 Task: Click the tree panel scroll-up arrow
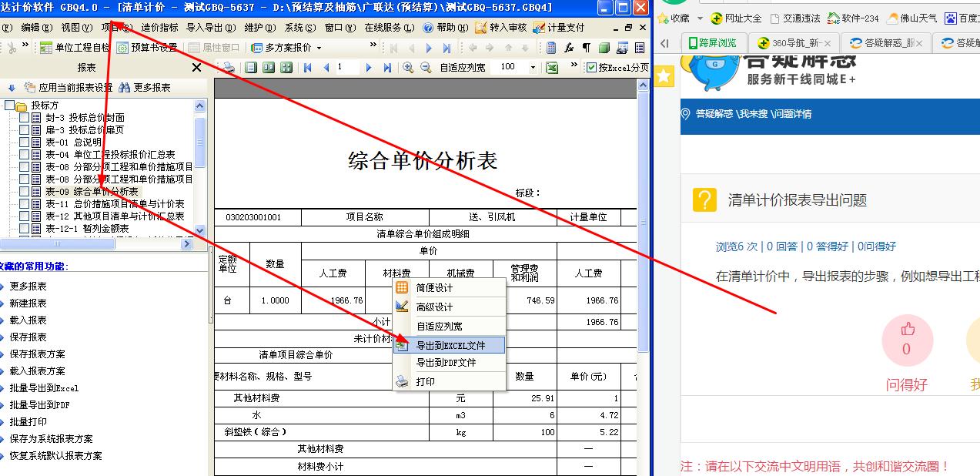[200, 106]
